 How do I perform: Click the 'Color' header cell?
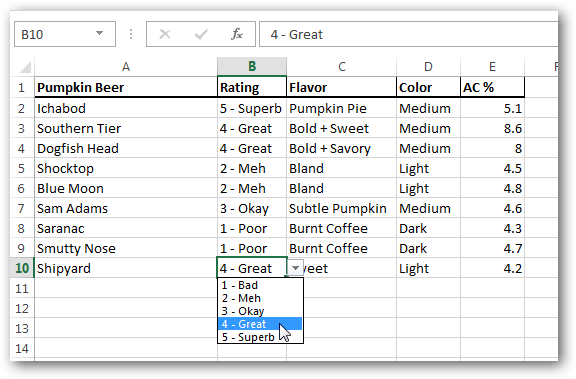pyautogui.click(x=428, y=87)
